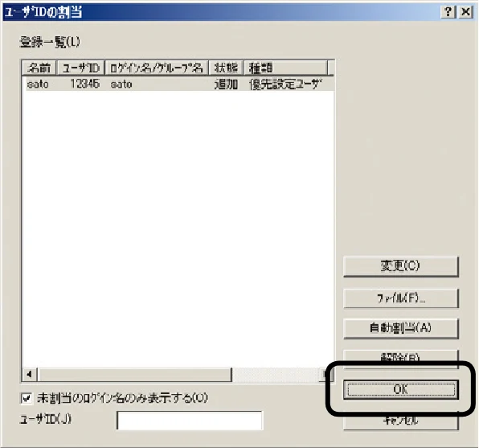Sort by the 種類 column header
This screenshot has height=448, width=479.
[x=285, y=68]
